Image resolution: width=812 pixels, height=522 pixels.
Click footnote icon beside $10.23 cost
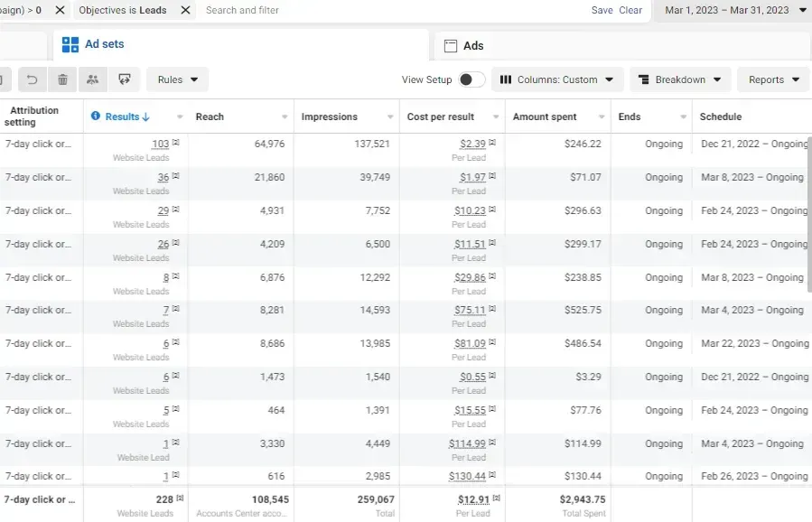pos(492,210)
